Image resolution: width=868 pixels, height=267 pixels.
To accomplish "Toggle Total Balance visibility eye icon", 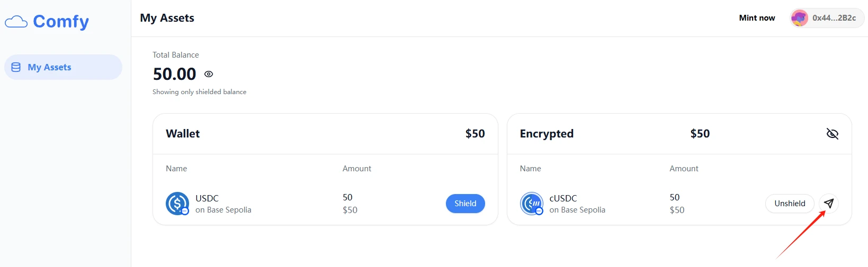I will [x=209, y=74].
